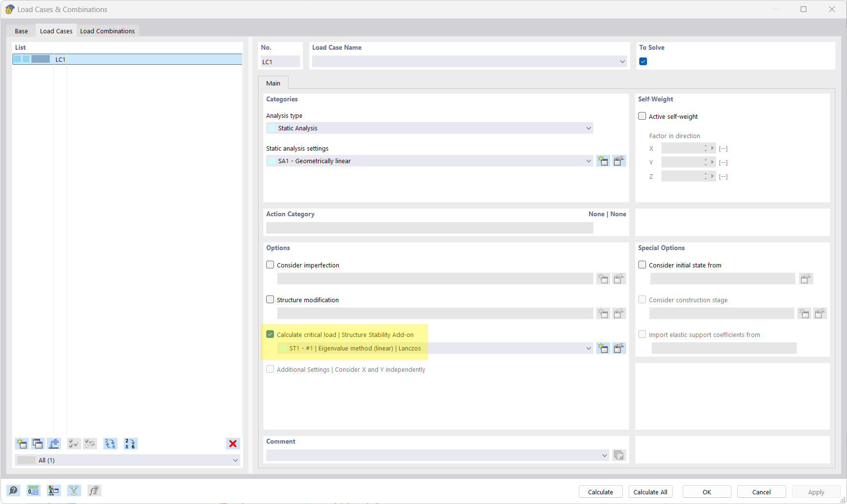Viewport: 847px width, 504px height.
Task: Edit the ST1 stability analysis settings
Action: 619,348
